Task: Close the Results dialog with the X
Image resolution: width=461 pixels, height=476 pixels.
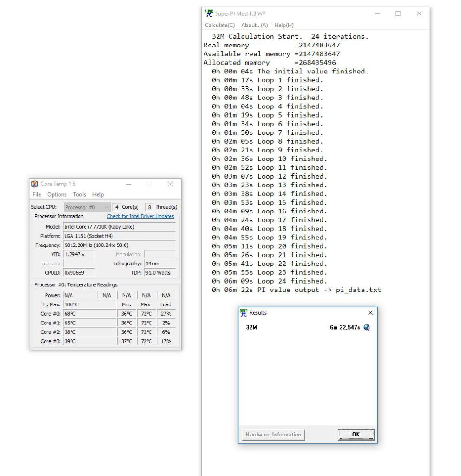Action: pos(370,313)
